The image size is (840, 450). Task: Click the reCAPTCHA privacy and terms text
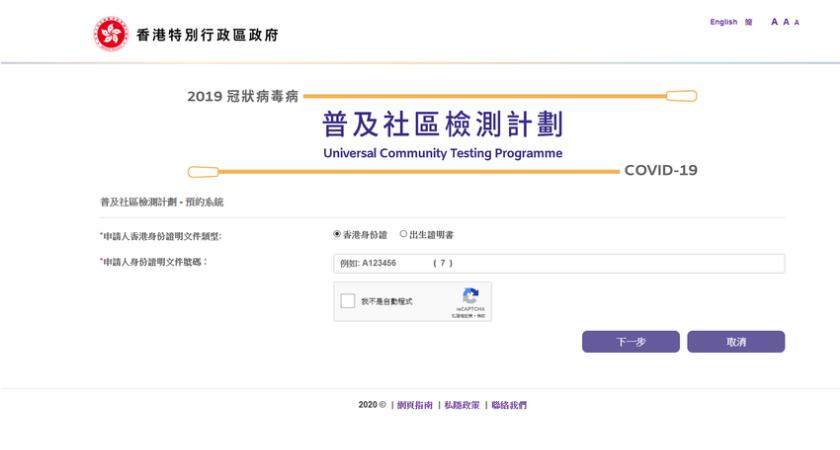[468, 315]
